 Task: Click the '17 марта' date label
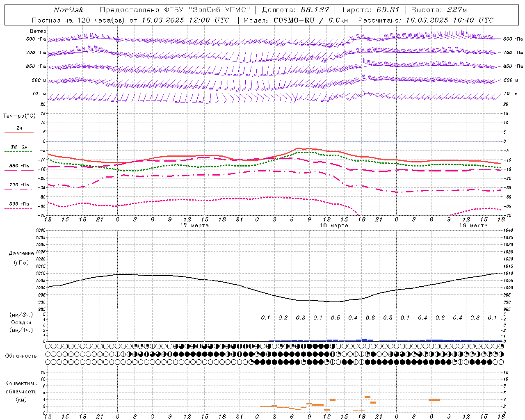click(194, 225)
